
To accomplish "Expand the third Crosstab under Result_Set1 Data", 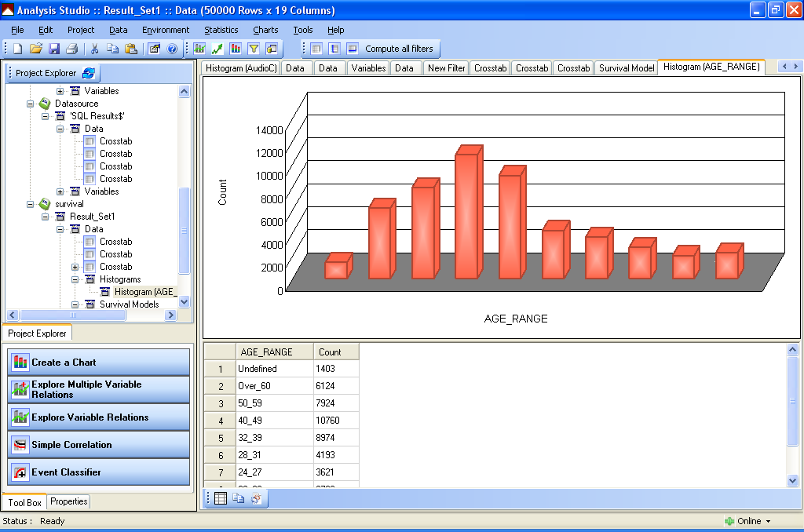I will 75,267.
